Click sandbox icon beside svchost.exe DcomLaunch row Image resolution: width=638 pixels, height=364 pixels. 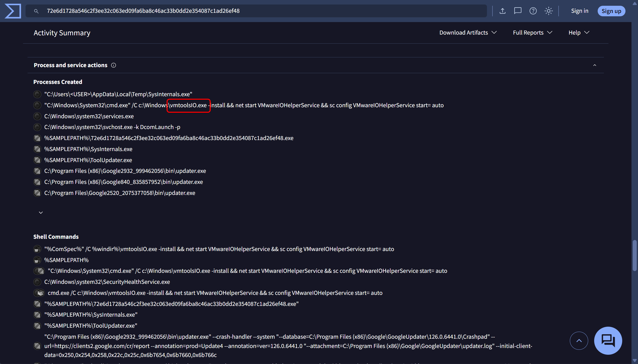[x=37, y=127]
